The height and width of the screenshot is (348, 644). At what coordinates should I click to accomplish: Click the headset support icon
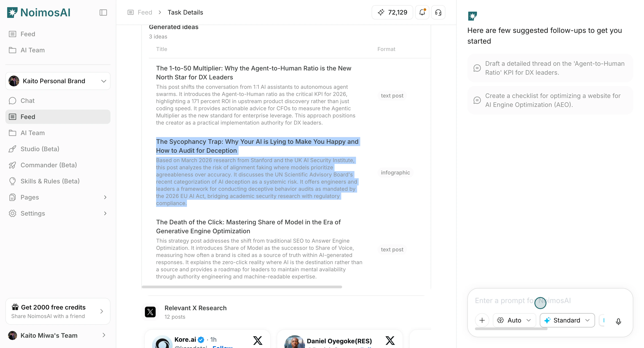coord(438,12)
